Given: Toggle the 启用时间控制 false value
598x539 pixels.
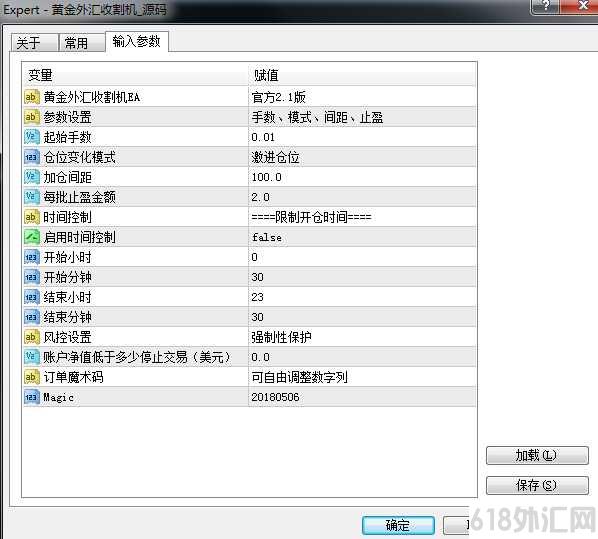Looking at the screenshot, I should tap(362, 237).
